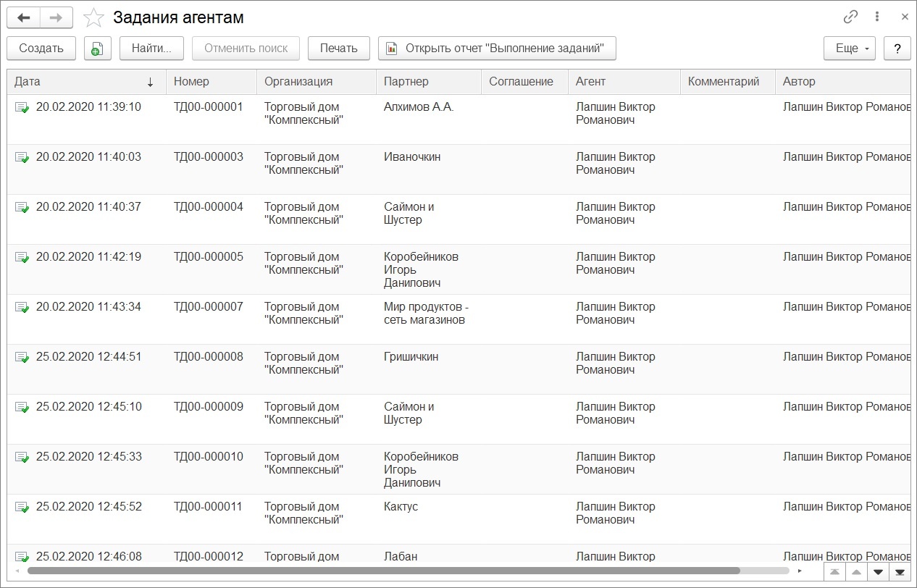Image resolution: width=917 pixels, height=588 pixels.
Task: Select document icon of task ТД00-000008
Action: pos(22,357)
